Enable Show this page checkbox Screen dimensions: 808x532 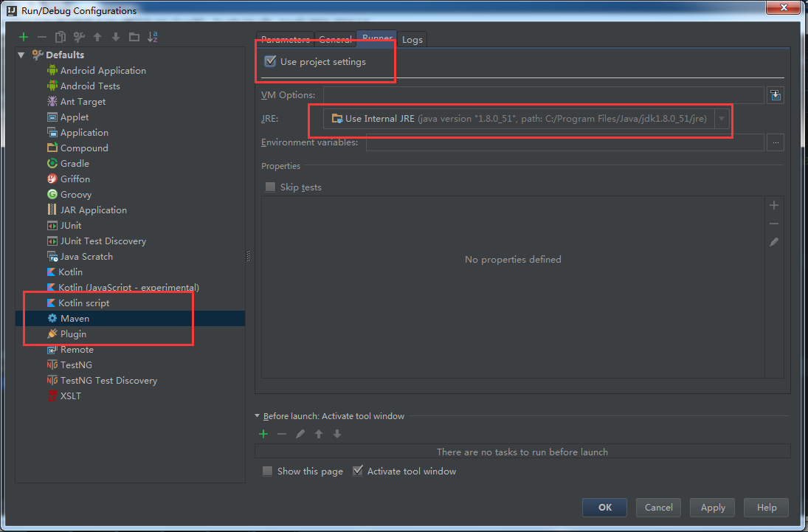coord(267,471)
